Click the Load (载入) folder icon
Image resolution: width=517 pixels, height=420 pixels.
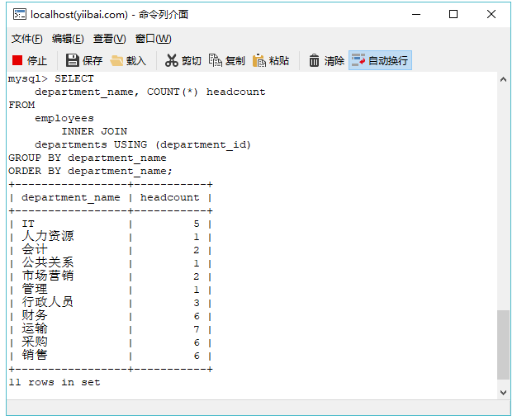coord(116,60)
